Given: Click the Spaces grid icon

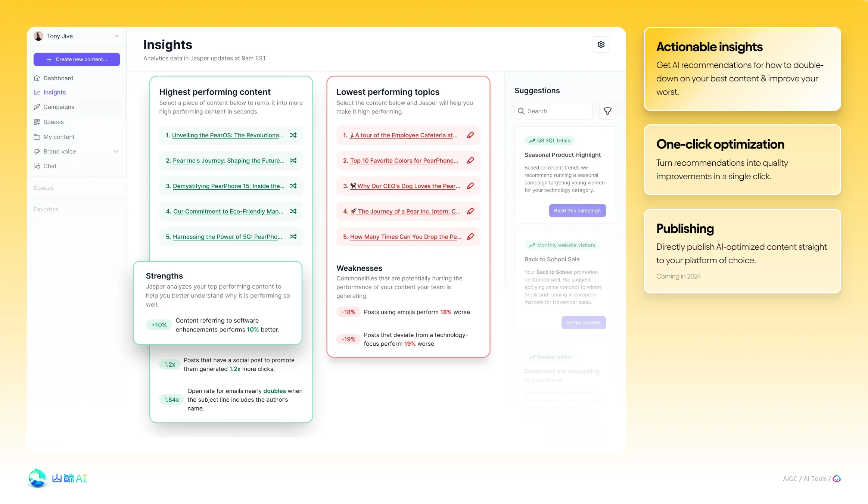Looking at the screenshot, I should click(x=37, y=122).
